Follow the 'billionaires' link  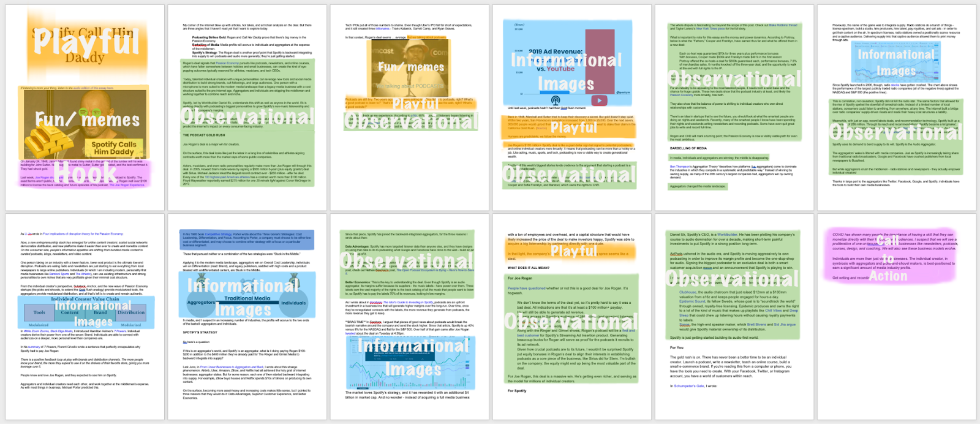click(x=383, y=29)
